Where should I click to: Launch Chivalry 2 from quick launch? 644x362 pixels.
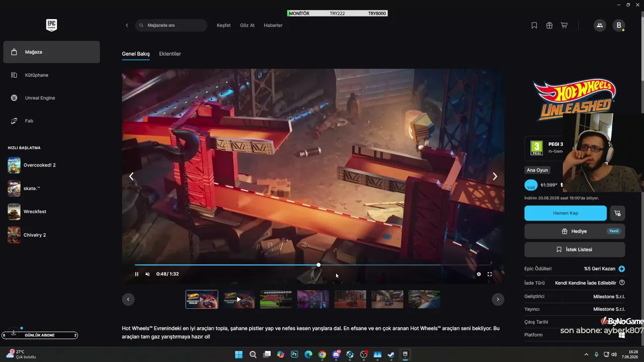click(x=27, y=235)
